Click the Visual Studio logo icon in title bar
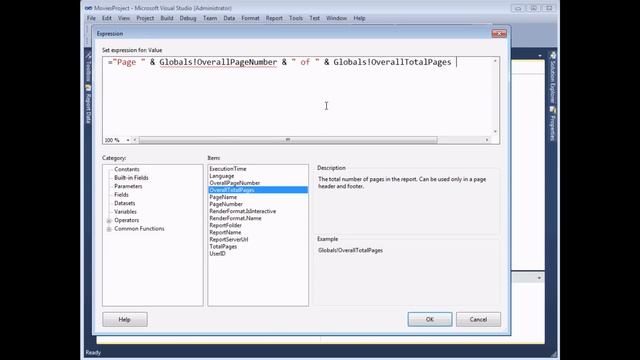Viewport: 640px width, 360px height. (89, 8)
